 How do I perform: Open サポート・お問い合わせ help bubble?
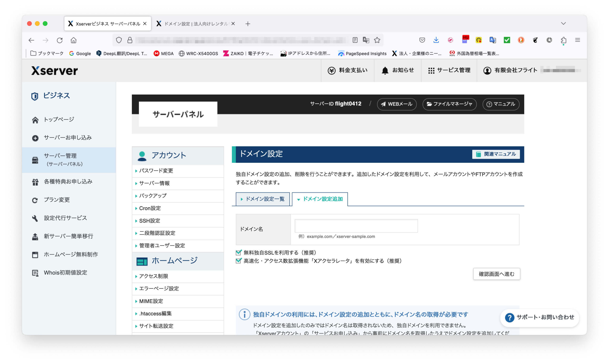tap(540, 317)
